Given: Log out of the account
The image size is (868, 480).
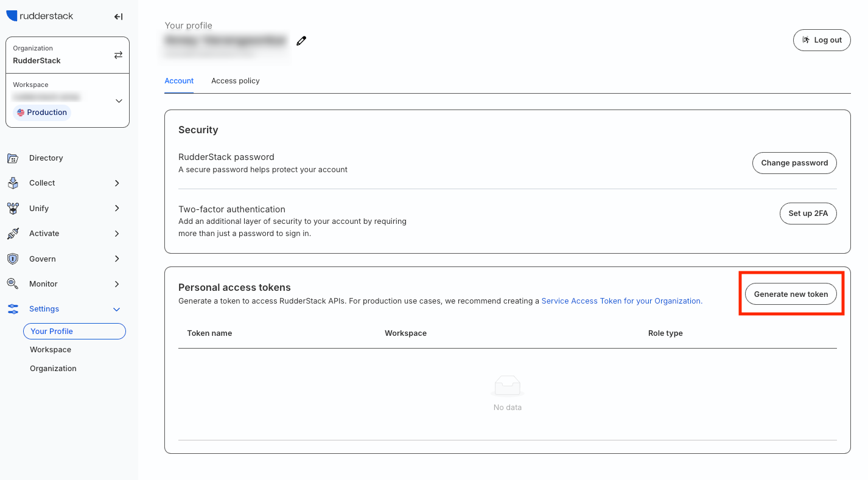Looking at the screenshot, I should point(822,40).
